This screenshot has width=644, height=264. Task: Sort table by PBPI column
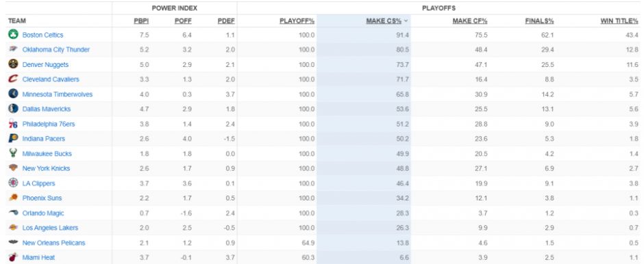point(141,21)
